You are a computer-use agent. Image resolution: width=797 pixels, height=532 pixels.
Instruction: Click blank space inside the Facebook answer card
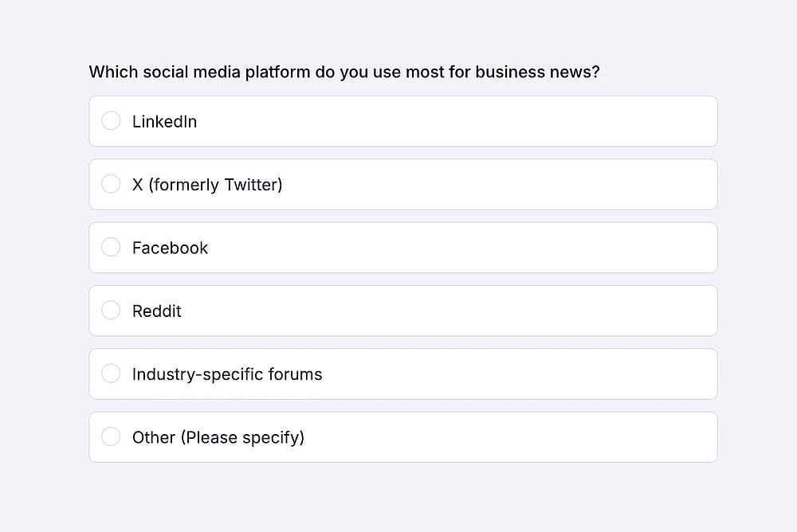[x=457, y=248]
